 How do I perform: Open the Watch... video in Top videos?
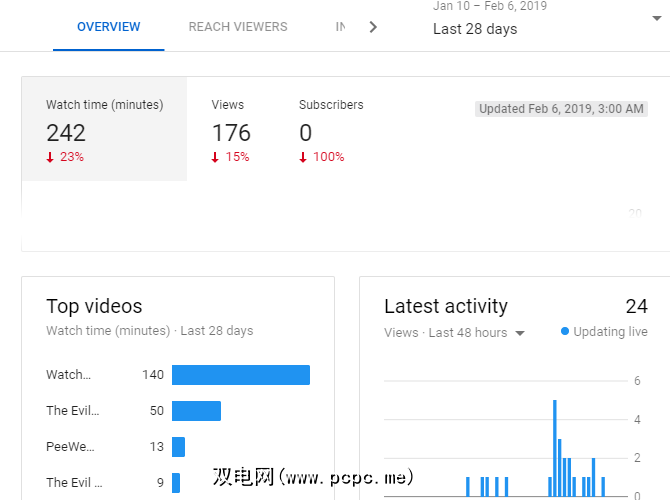(x=68, y=375)
